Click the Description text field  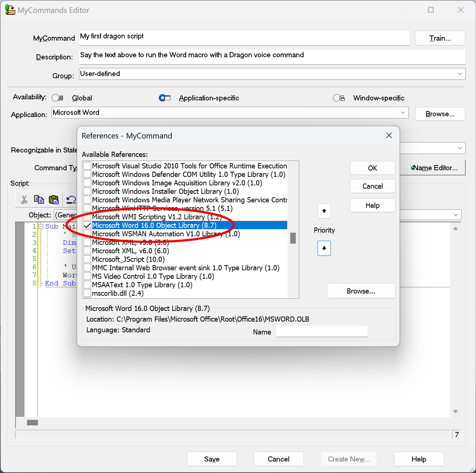272,57
